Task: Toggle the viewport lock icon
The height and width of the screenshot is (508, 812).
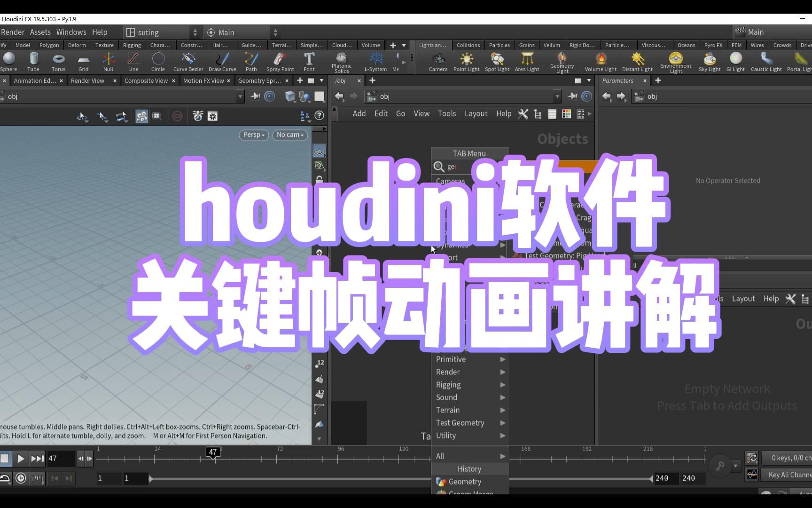Action: (320, 180)
